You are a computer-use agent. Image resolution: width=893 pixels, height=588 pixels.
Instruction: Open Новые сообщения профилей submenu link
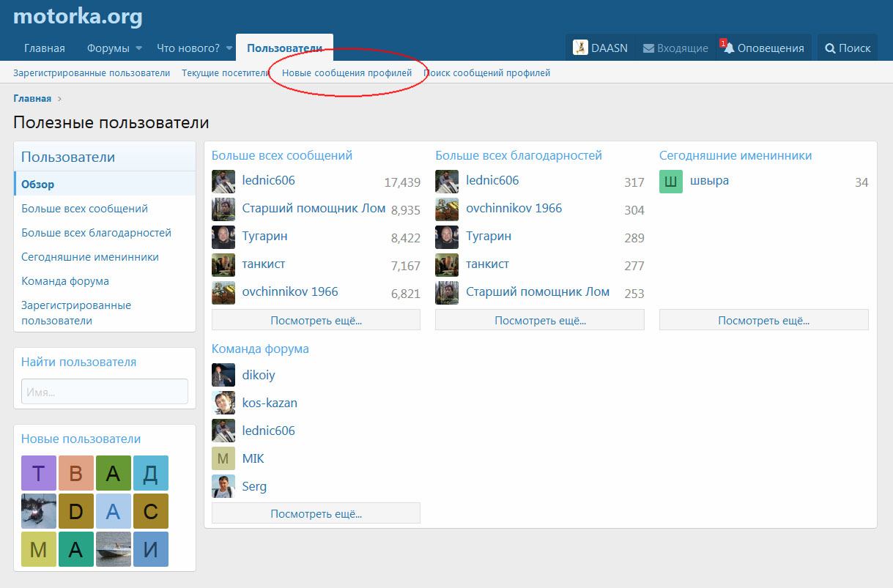[x=347, y=73]
